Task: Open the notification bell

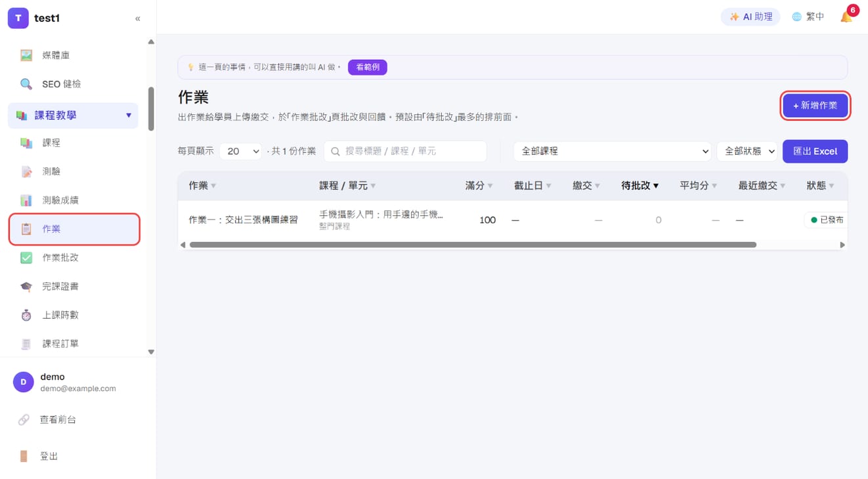Action: (846, 17)
